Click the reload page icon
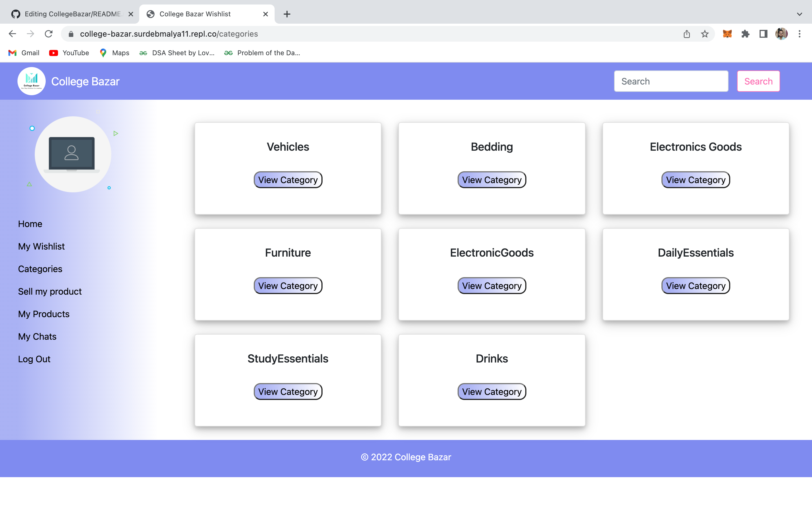Image resolution: width=812 pixels, height=507 pixels. [49, 34]
